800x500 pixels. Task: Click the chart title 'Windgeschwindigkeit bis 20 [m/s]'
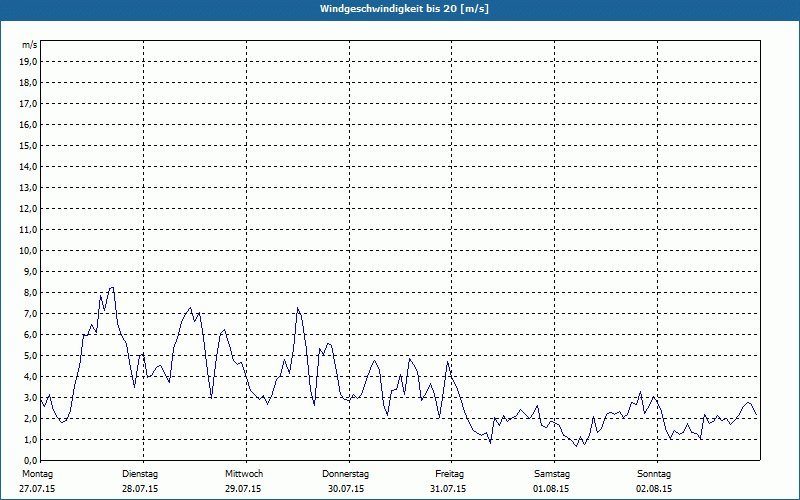pyautogui.click(x=404, y=9)
